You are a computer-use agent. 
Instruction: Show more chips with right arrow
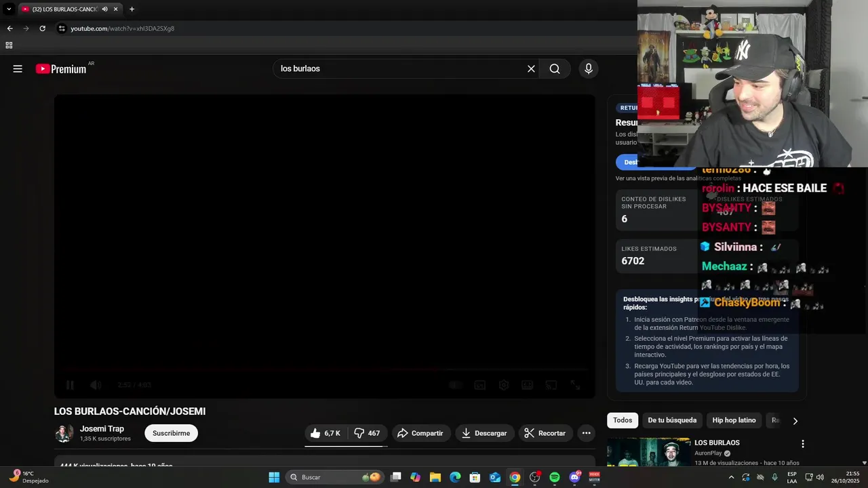coord(795,421)
